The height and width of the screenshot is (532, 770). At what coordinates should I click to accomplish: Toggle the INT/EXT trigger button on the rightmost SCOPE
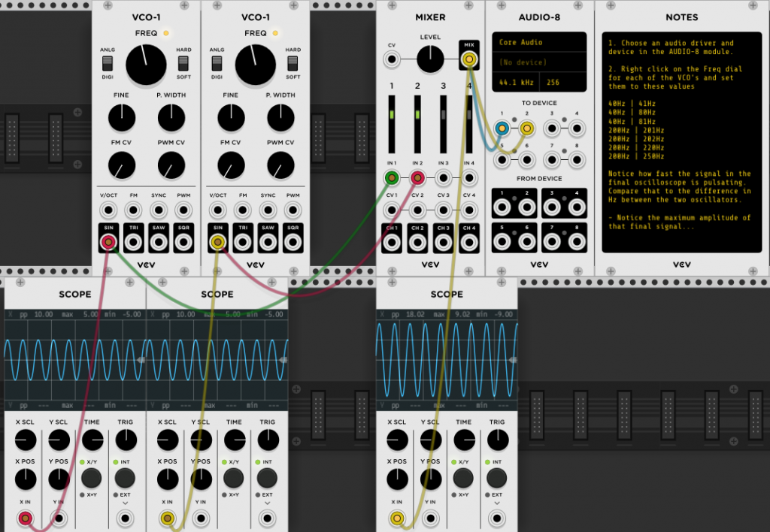coord(496,478)
